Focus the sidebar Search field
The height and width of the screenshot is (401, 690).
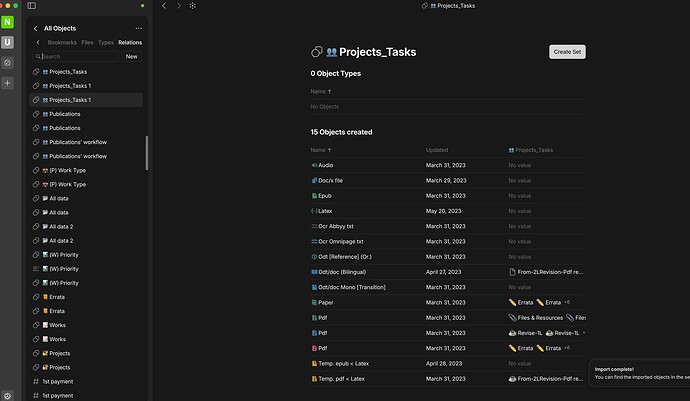(75, 56)
